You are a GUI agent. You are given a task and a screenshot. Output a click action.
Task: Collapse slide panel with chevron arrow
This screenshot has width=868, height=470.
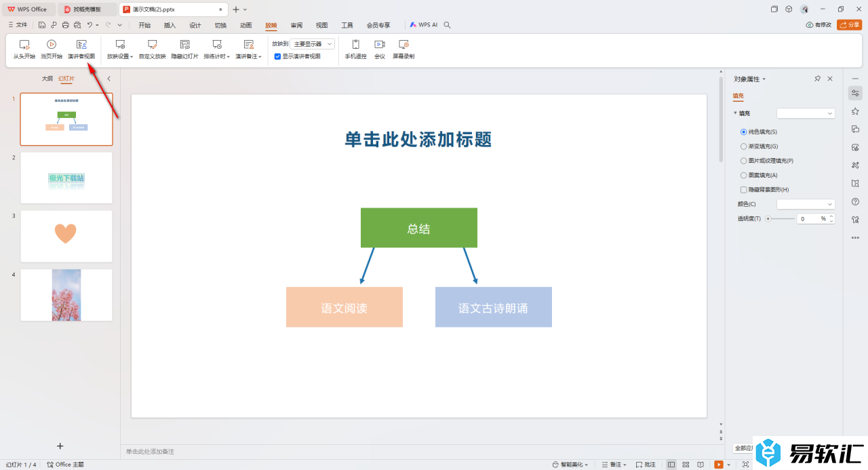pos(108,79)
